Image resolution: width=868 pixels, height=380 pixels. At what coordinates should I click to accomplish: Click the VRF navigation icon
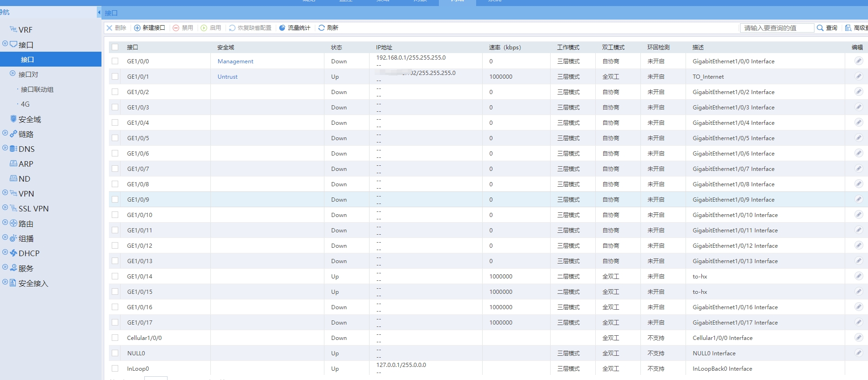[x=13, y=29]
